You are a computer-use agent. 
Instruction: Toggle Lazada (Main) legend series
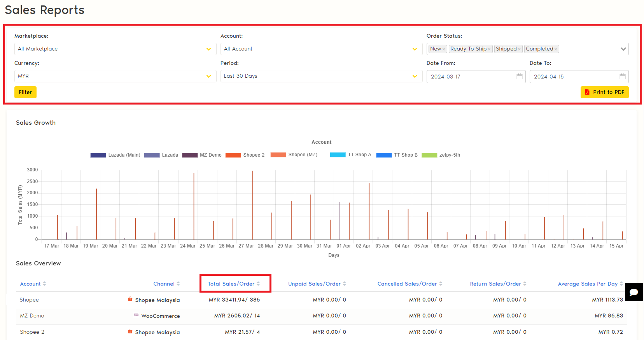pyautogui.click(x=115, y=155)
